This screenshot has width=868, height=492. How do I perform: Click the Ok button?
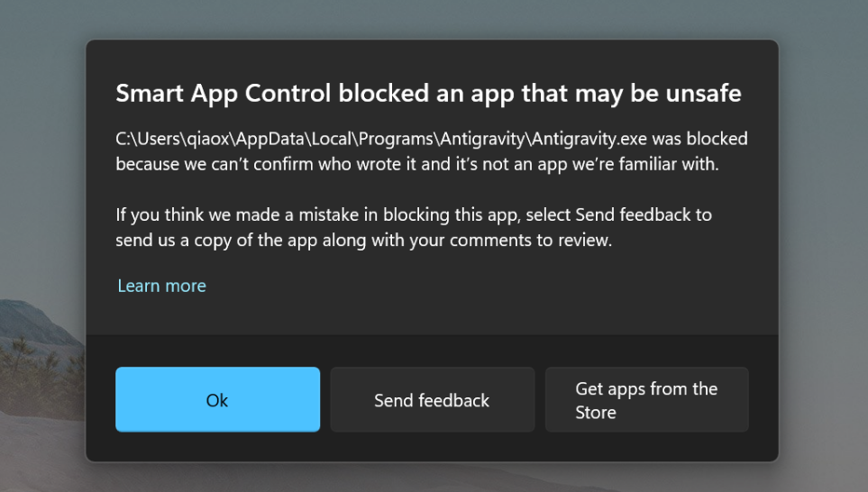[x=217, y=400]
